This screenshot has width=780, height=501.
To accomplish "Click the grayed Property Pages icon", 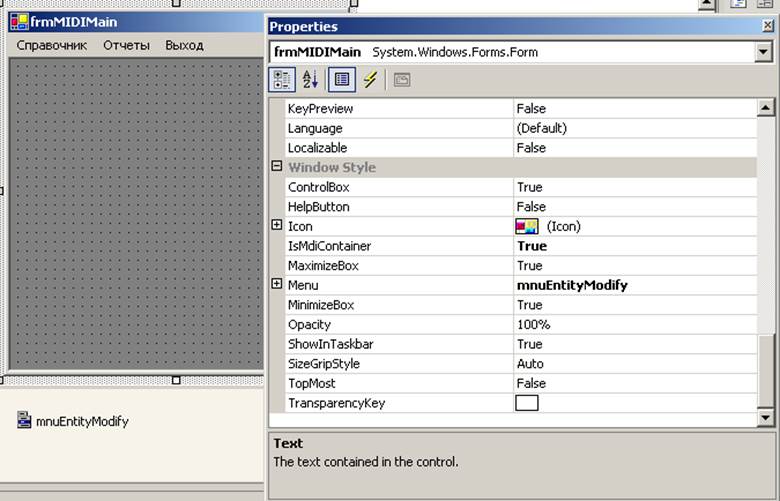I will (402, 80).
